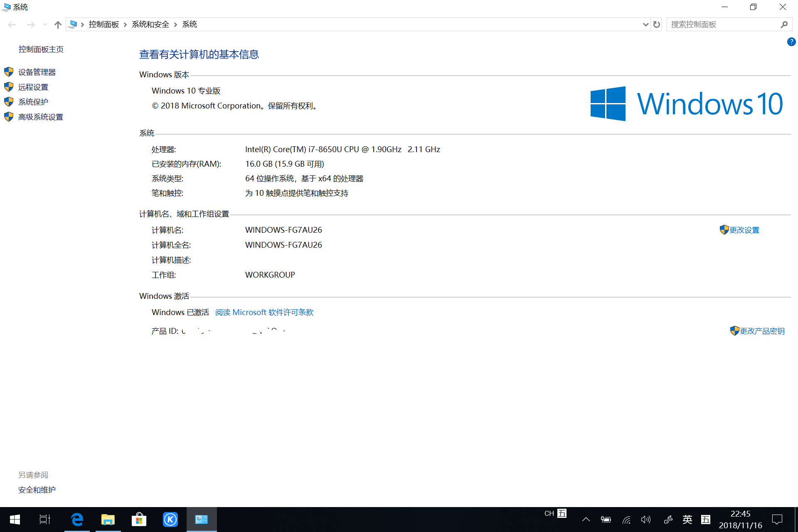The image size is (798, 532).
Task: Open File Explorer from taskbar
Action: click(108, 519)
